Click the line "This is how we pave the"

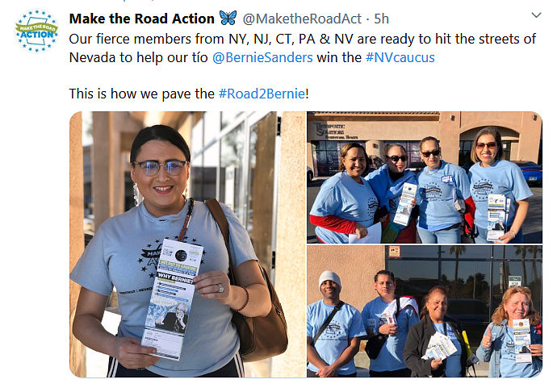(142, 94)
